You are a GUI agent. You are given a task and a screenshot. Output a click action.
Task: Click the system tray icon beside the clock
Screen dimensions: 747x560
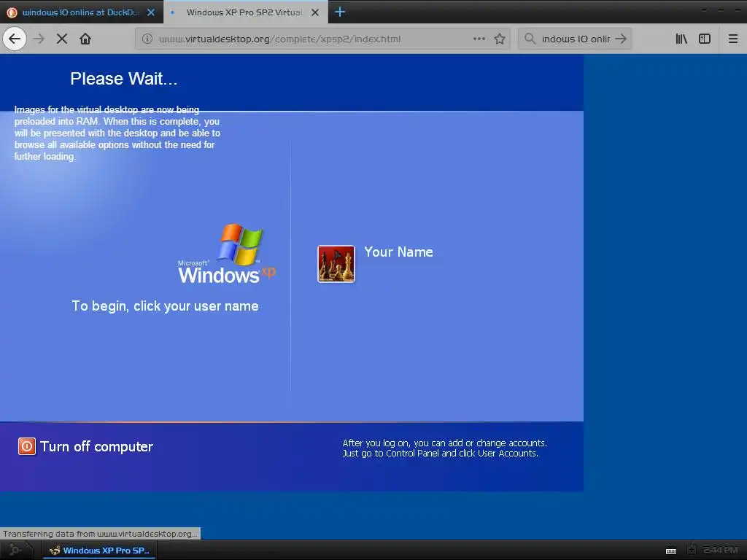[x=692, y=550]
